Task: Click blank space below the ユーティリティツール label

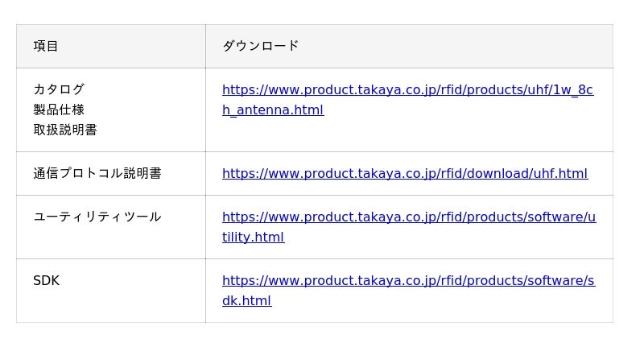Action: point(97,242)
